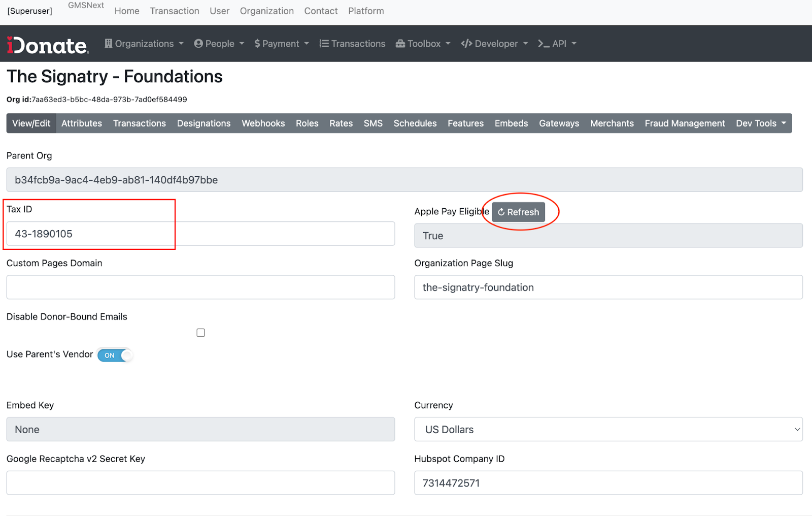Click the Parent Org field
The image size is (812, 516).
click(x=404, y=180)
